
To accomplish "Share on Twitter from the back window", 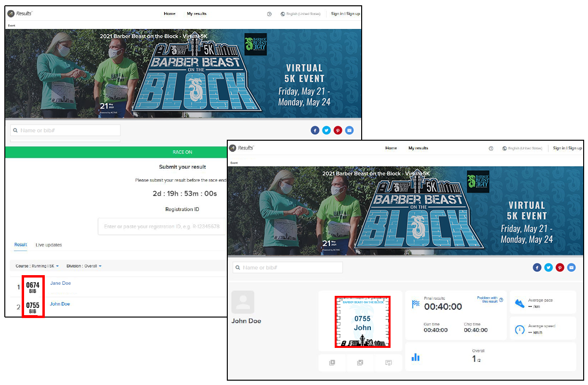I will point(327,130).
